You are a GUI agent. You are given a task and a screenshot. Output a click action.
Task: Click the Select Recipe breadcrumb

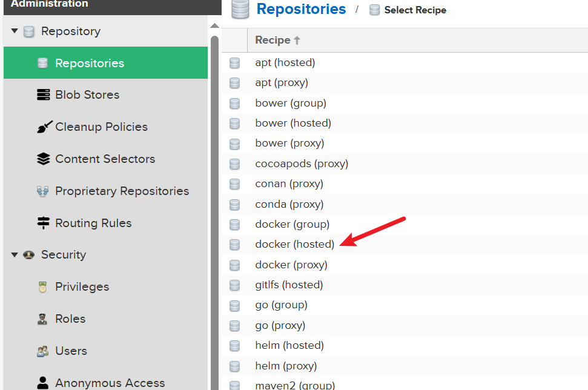415,10
